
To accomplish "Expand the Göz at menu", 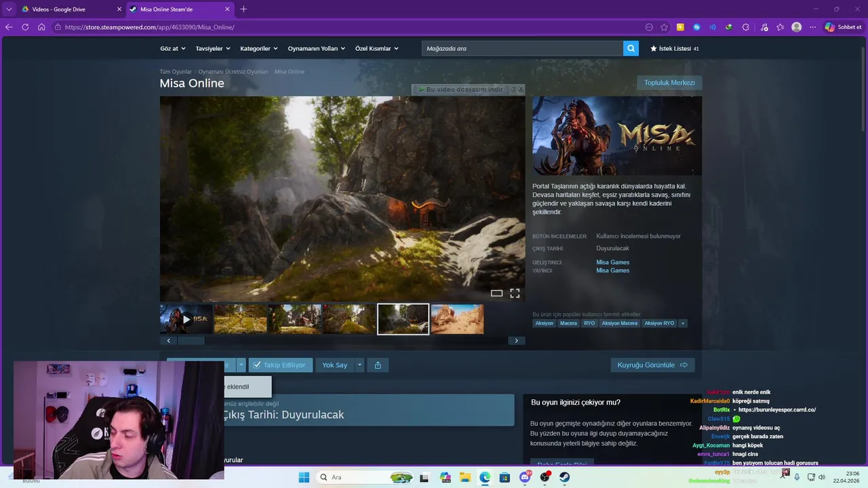I will click(x=172, y=49).
